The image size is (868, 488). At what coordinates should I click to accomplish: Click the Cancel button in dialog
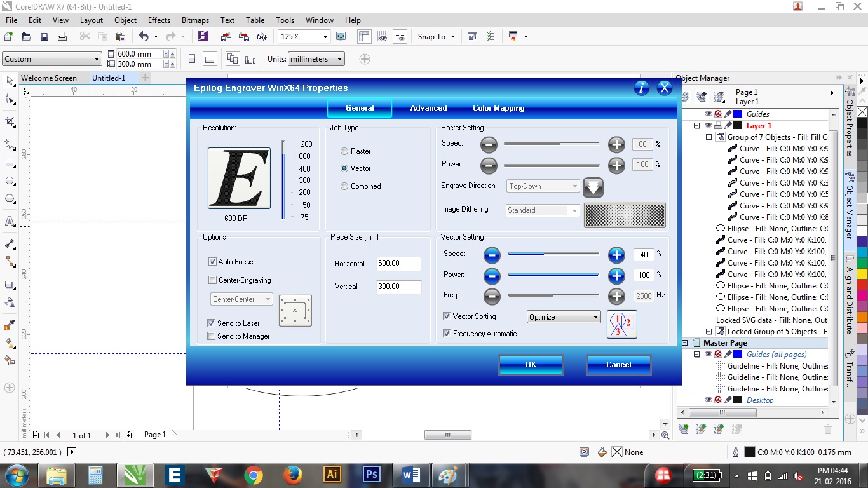619,365
